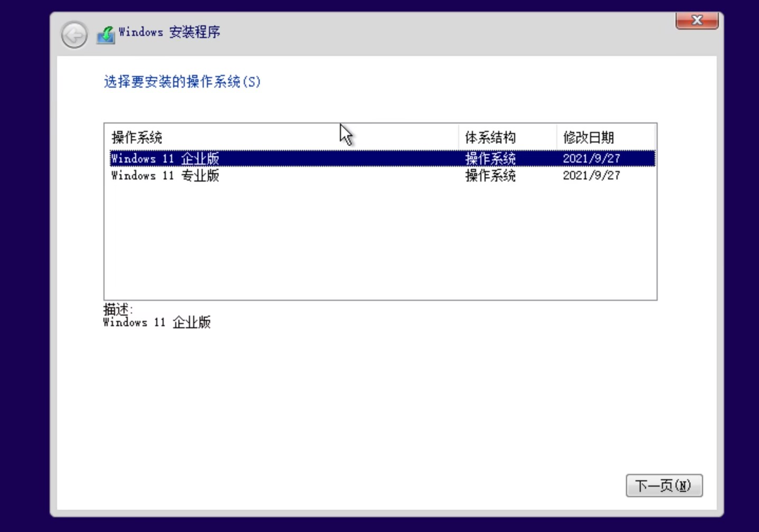This screenshot has height=532, width=759.
Task: Select the Windows 11 企业版 row
Action: click(x=382, y=158)
